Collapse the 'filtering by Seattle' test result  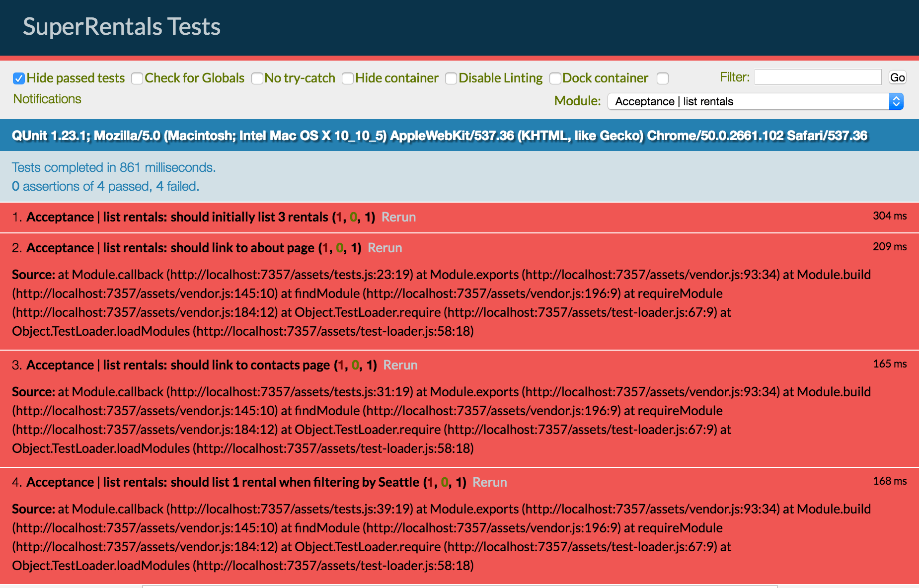point(223,482)
